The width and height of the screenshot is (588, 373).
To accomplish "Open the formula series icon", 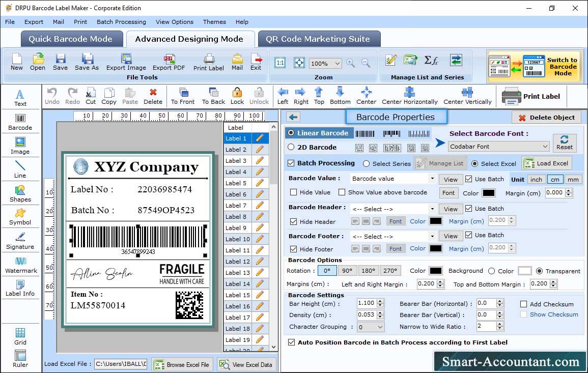I will (x=431, y=60).
